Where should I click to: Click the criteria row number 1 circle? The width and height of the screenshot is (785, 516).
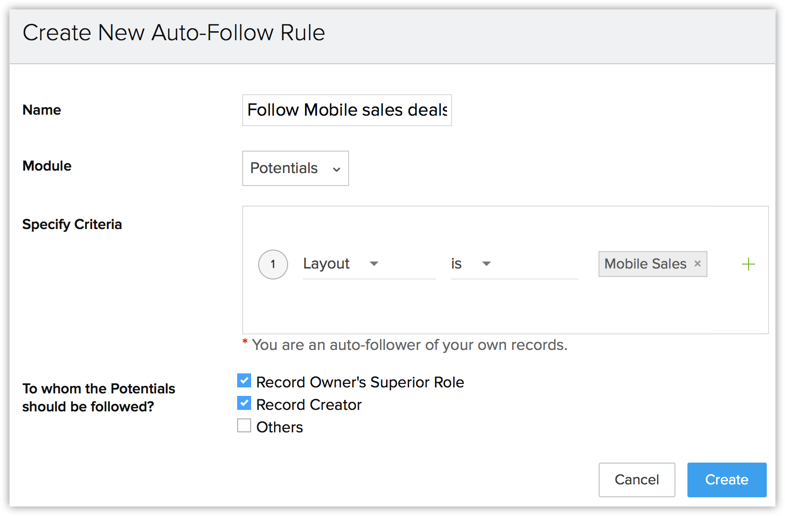[273, 264]
